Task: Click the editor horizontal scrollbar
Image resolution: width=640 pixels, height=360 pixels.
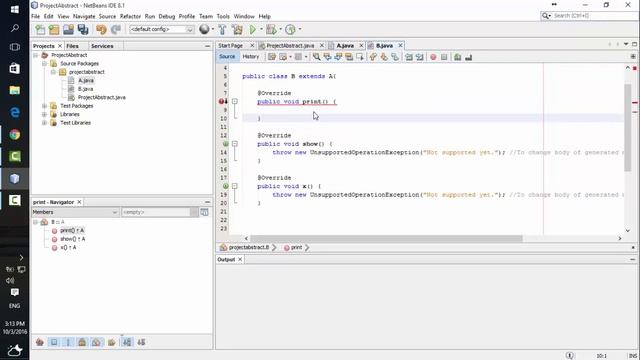Action: point(386,238)
